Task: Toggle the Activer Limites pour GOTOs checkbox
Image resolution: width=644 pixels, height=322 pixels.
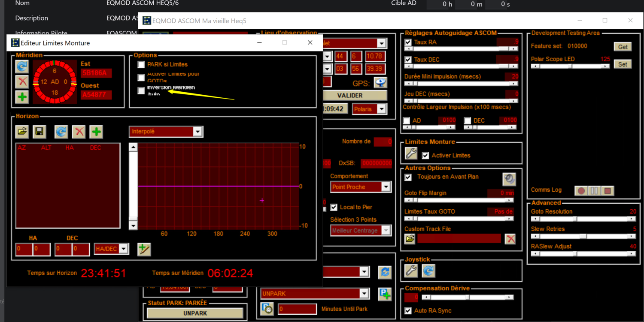Action: 141,78
